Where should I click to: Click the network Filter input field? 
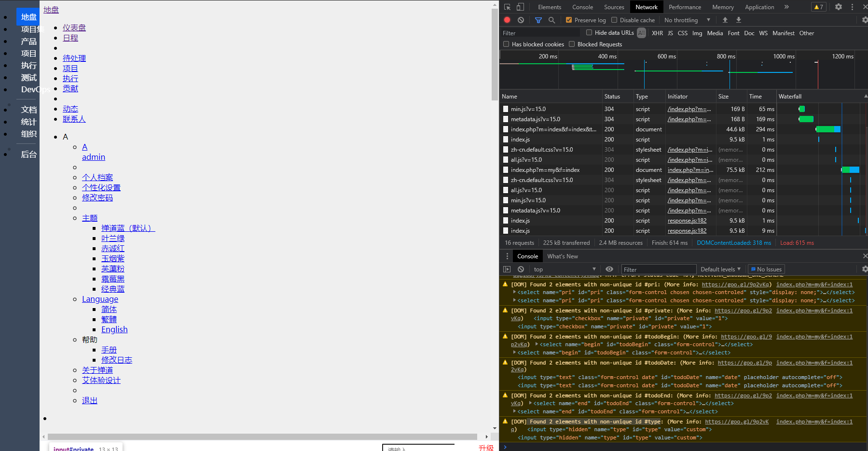point(540,33)
